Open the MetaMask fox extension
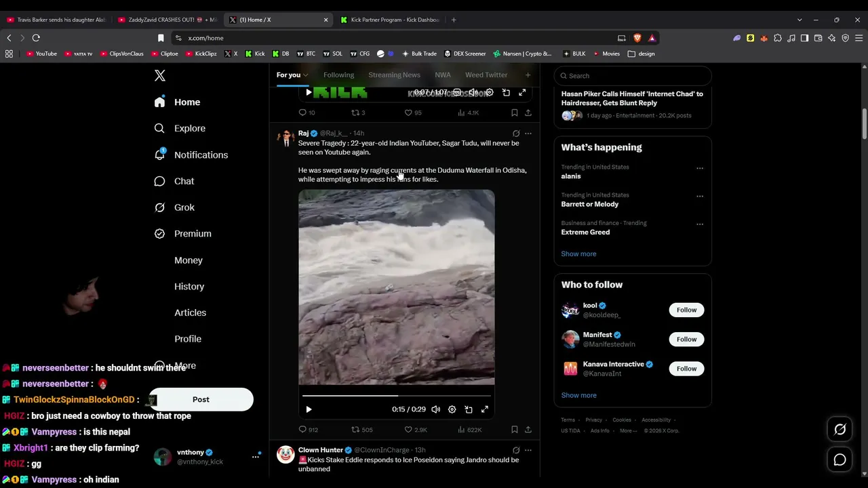The height and width of the screenshot is (488, 868). pos(764,38)
